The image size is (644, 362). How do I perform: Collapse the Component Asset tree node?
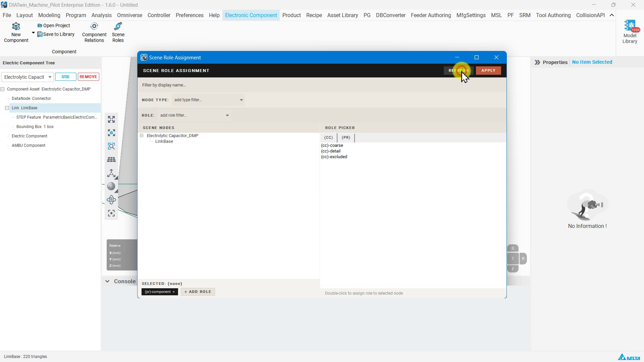pyautogui.click(x=3, y=89)
